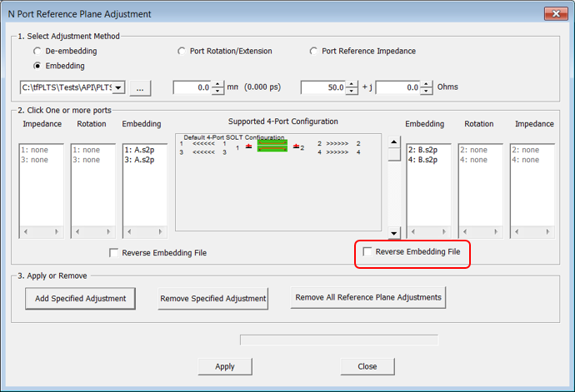575x392 pixels.
Task: Open the file path dropdown
Action: (x=118, y=87)
